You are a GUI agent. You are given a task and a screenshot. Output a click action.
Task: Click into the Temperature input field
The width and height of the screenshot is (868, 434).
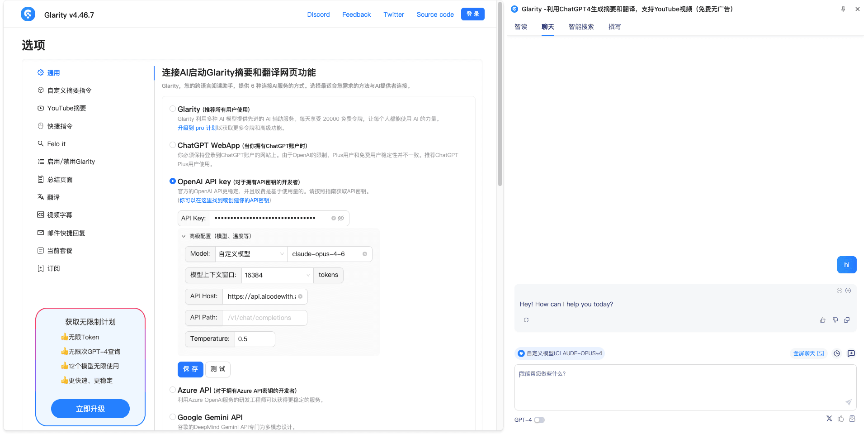(255, 339)
